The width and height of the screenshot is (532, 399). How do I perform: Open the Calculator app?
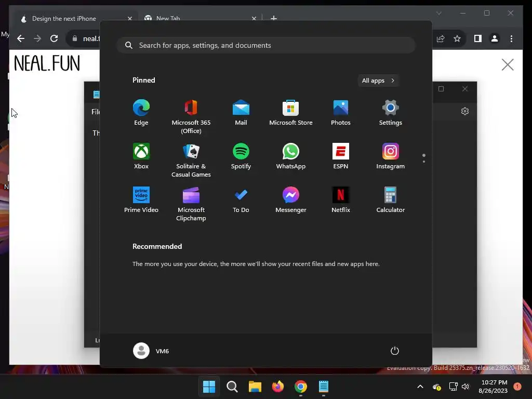click(x=391, y=200)
